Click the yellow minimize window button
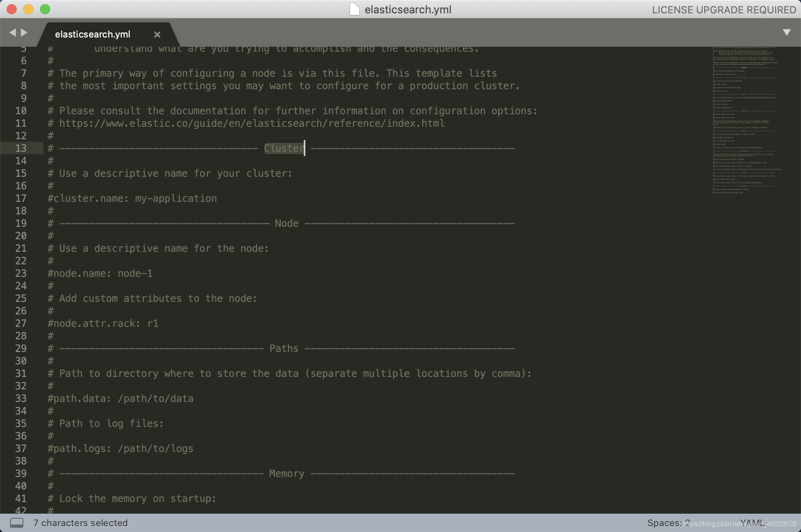The height and width of the screenshot is (532, 801). [x=28, y=9]
